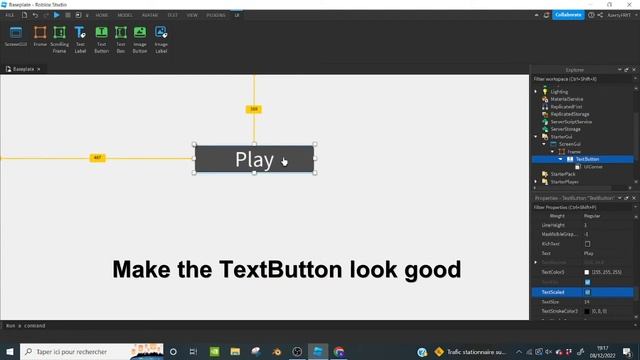
Task: Close the Baseplate document tab
Action: [39, 69]
